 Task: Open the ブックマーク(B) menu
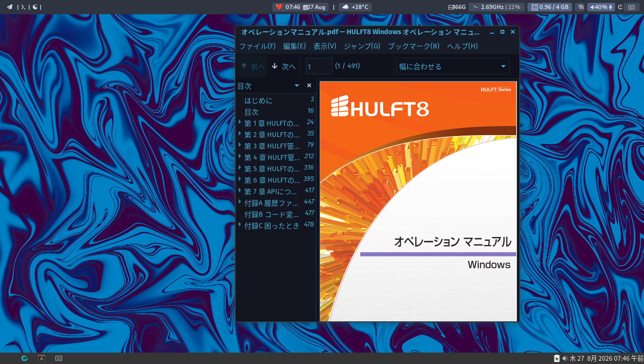coord(414,46)
